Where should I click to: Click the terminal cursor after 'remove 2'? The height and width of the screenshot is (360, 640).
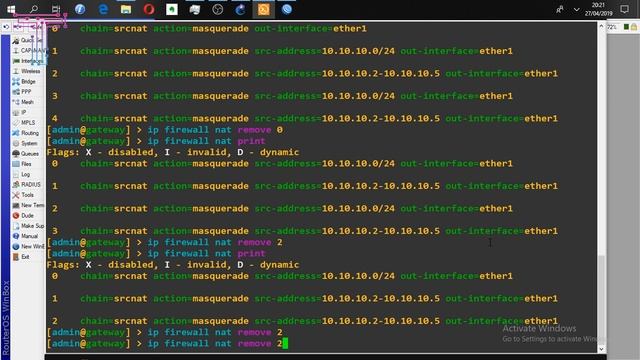click(x=285, y=343)
